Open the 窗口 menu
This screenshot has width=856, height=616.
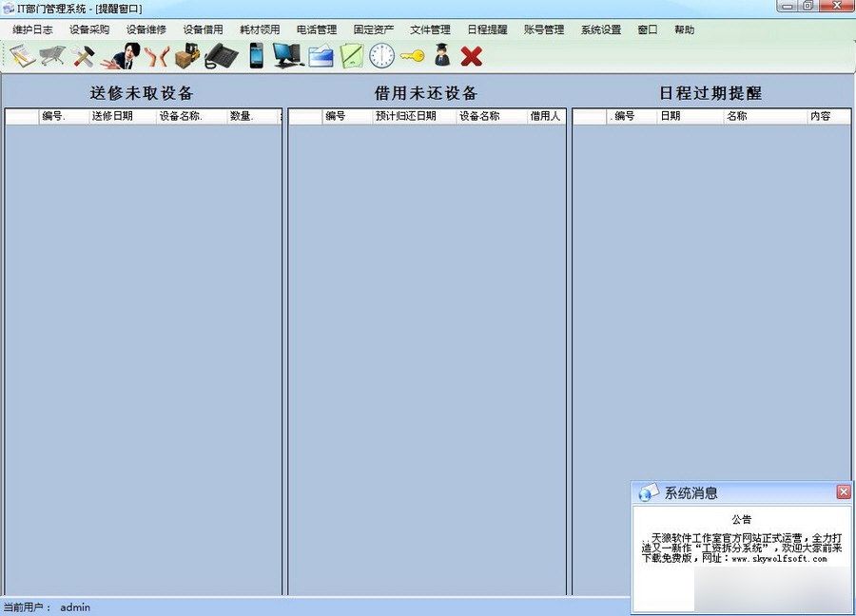pos(646,29)
